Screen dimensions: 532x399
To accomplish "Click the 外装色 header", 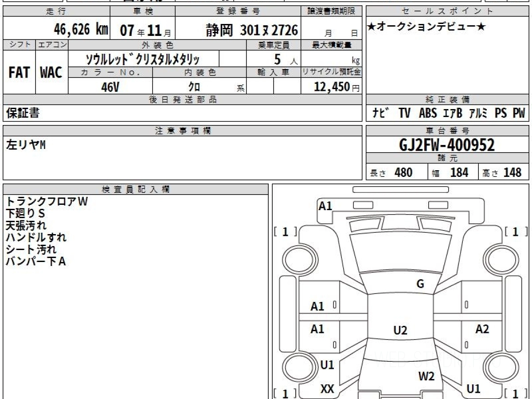I will (x=157, y=45).
